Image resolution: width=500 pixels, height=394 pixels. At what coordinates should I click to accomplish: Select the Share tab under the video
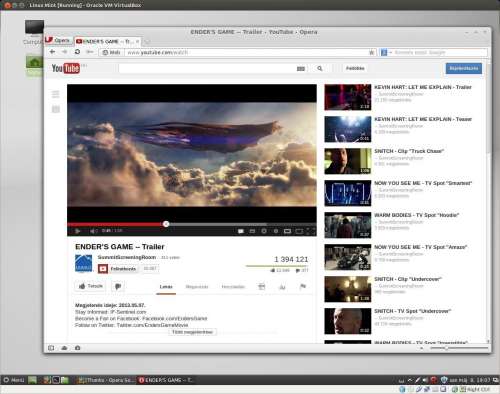[197, 287]
